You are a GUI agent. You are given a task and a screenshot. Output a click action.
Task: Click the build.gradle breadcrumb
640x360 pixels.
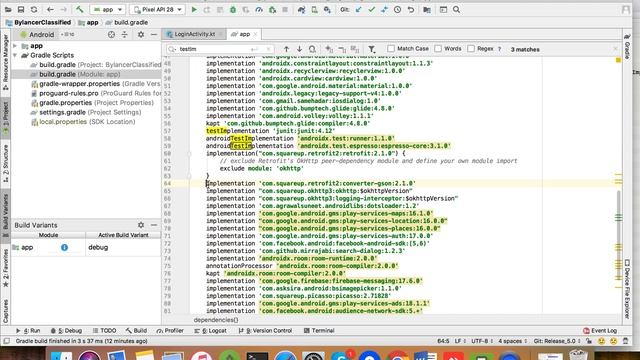(127, 22)
